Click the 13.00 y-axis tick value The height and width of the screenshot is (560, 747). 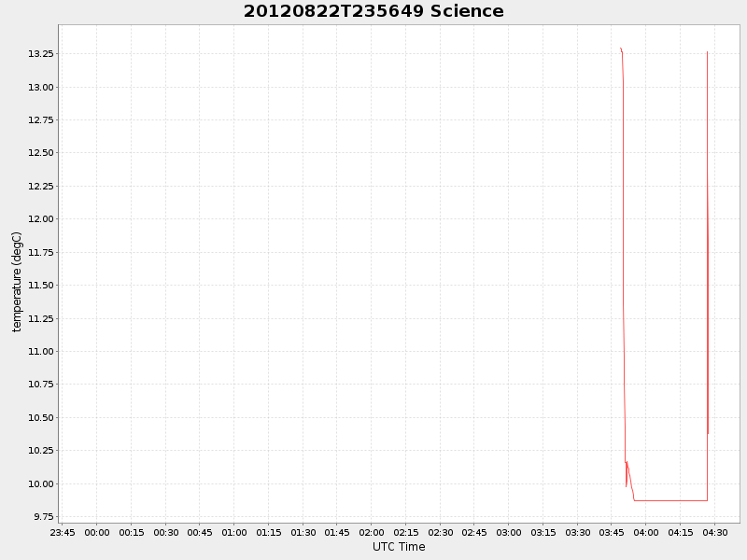pyautogui.click(x=40, y=87)
